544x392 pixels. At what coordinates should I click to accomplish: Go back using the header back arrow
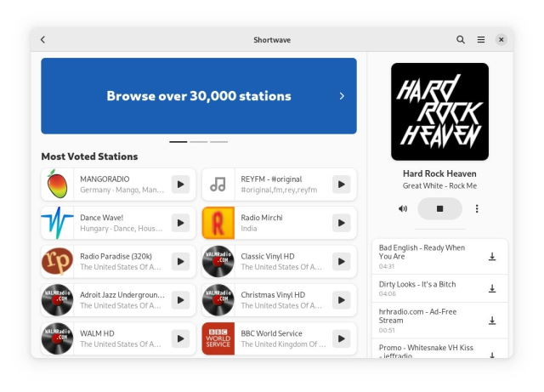click(42, 40)
